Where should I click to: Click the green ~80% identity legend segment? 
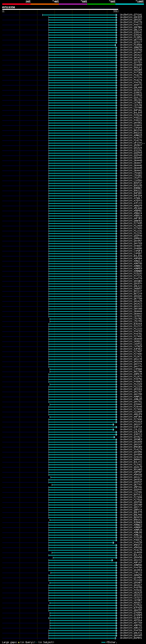click(x=101, y=4)
